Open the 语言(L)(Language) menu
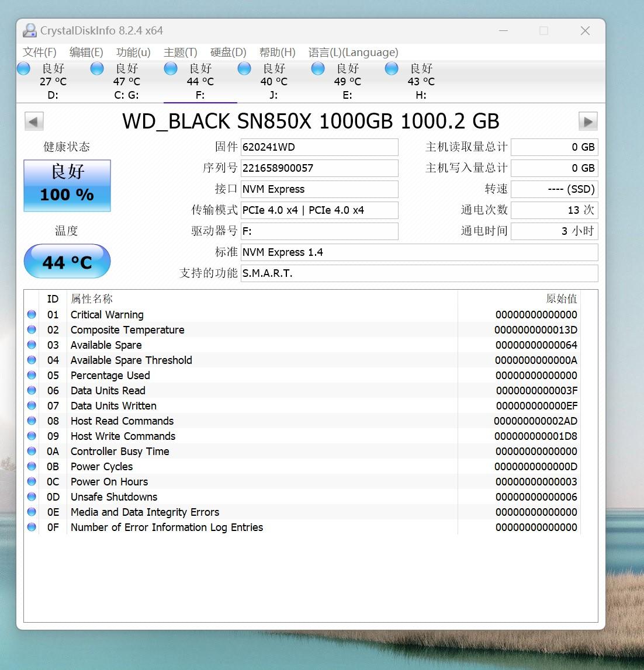644x670 pixels. point(353,52)
